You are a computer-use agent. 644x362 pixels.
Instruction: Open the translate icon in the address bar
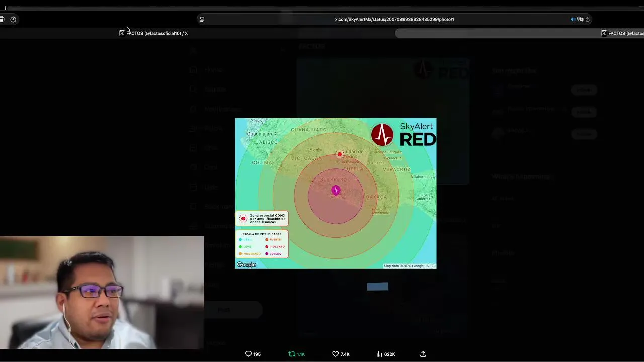[580, 19]
